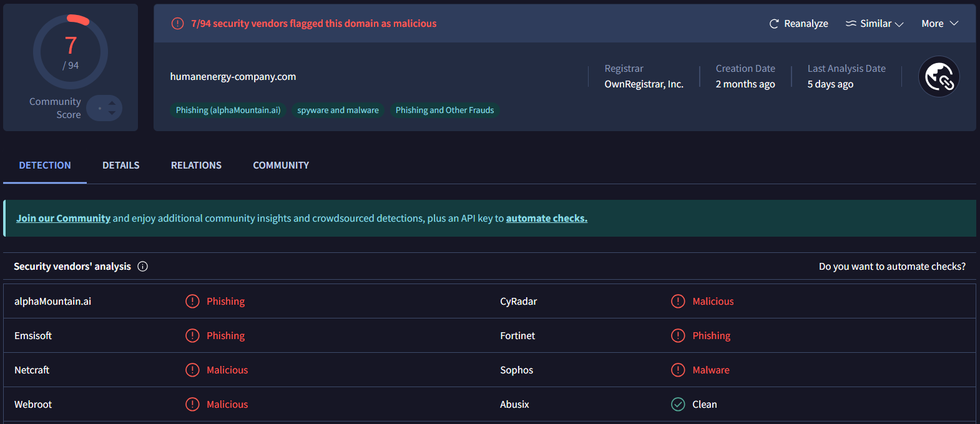This screenshot has height=424, width=980.
Task: Click the last analysis date 5 days ago
Action: click(830, 84)
